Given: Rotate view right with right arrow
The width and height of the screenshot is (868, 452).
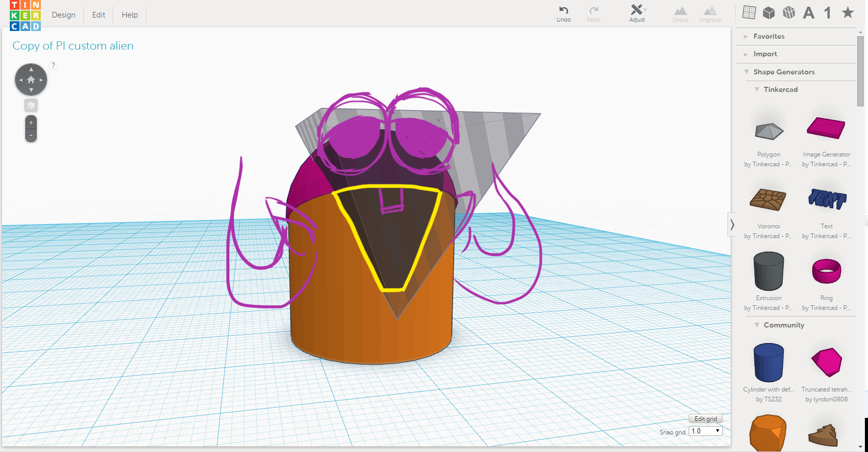Looking at the screenshot, I should [x=41, y=80].
